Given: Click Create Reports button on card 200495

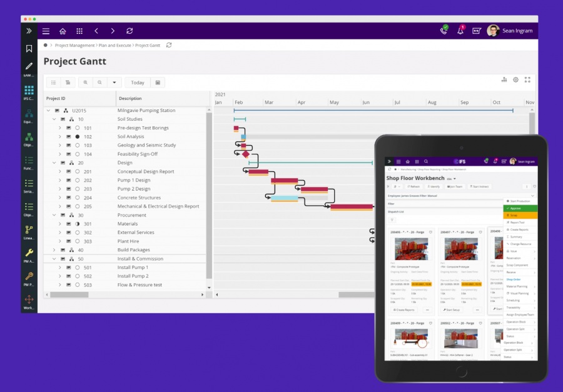Looking at the screenshot, I should point(404,310).
